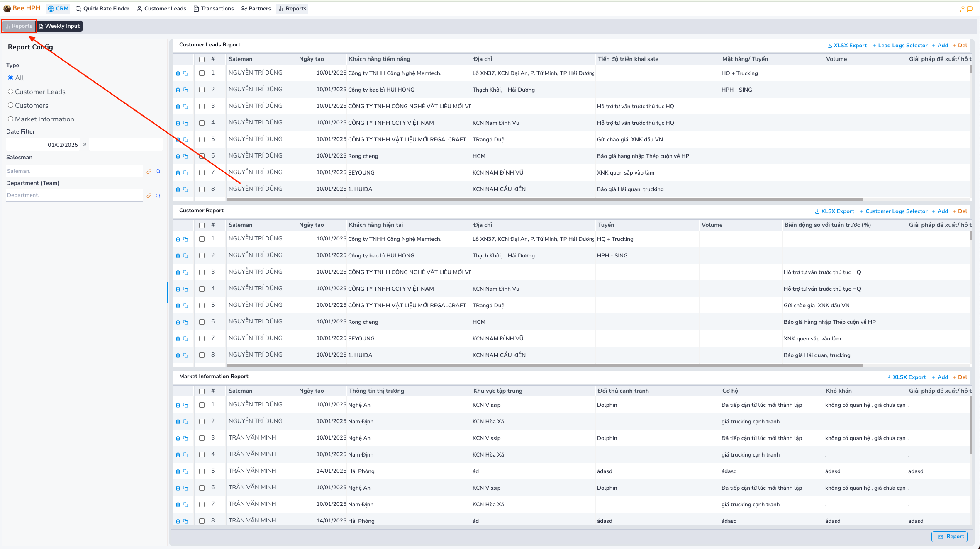Viewport: 980px width, 549px height.
Task: Switch to the Weekly Input tab
Action: click(x=59, y=26)
